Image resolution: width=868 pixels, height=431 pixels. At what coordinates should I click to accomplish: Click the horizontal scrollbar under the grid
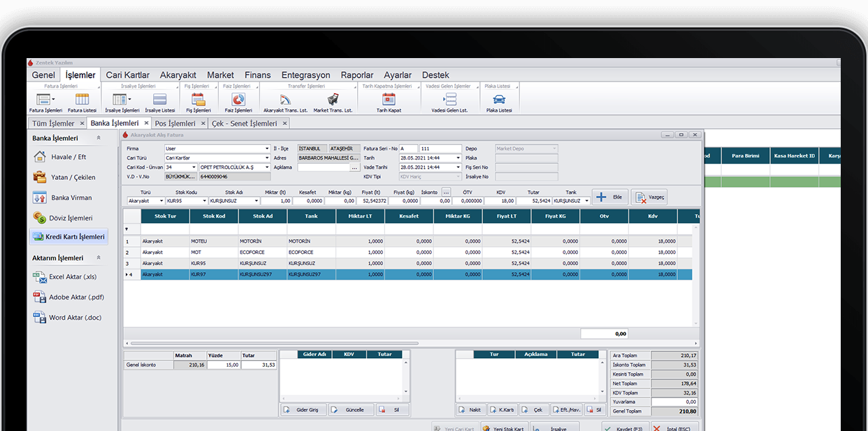(273, 344)
